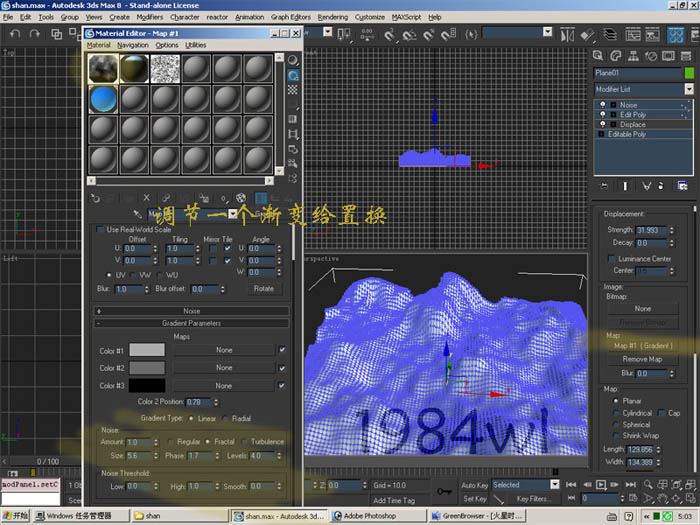Click Go to End playback control

631,484
